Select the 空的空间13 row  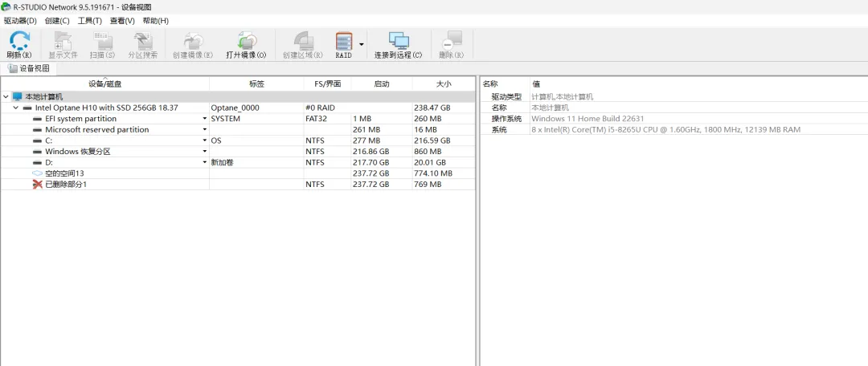[x=238, y=173]
